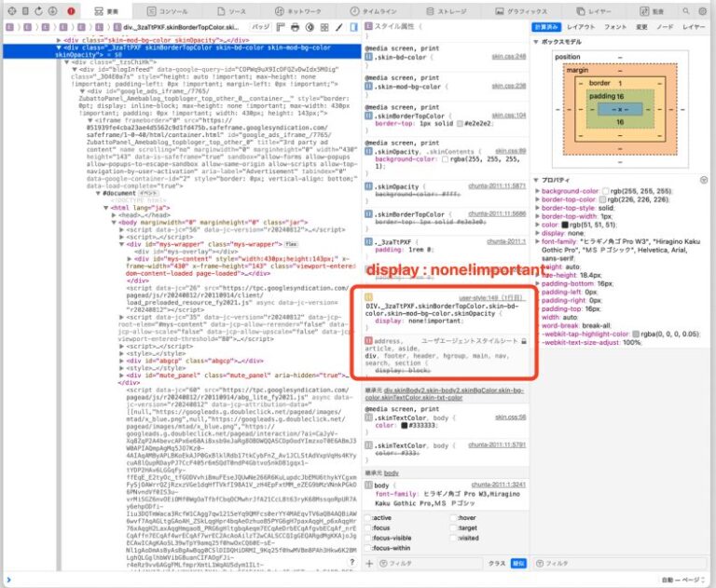
Task: Click the help question mark icon
Action: coord(352,563)
